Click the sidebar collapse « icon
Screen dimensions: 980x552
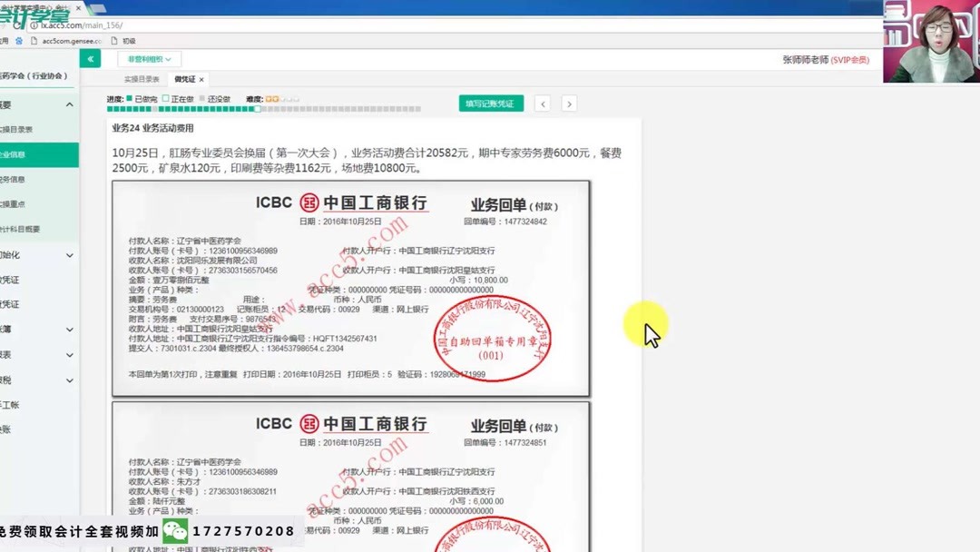click(x=88, y=57)
